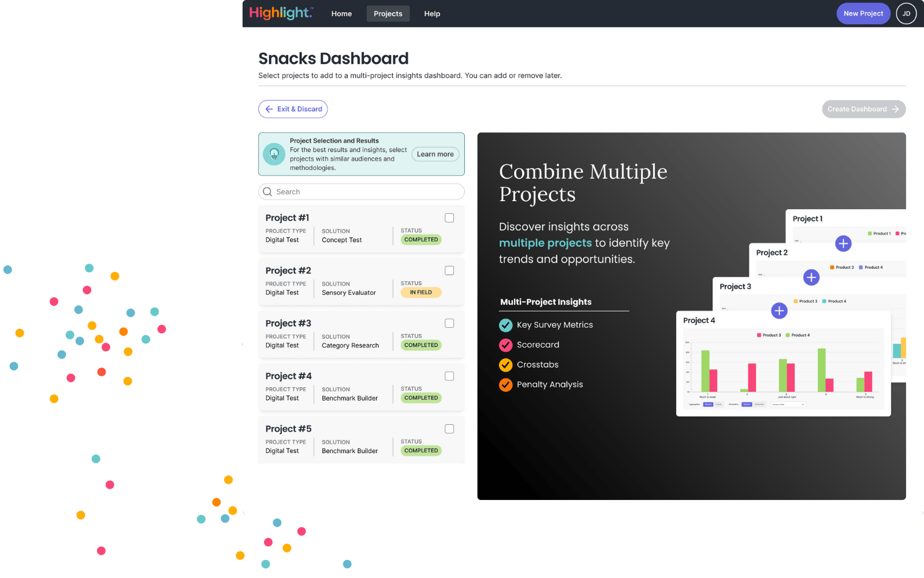Click the search magnifier icon

coord(267,191)
